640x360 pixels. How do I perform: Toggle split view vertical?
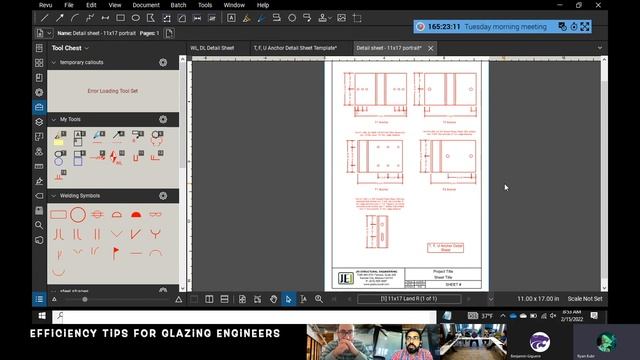coord(209,299)
